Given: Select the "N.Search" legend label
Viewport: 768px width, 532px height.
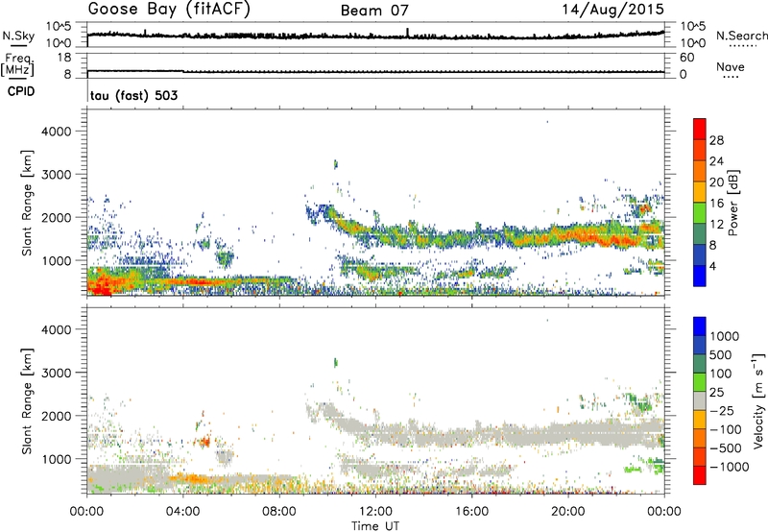Looking at the screenshot, I should (741, 36).
